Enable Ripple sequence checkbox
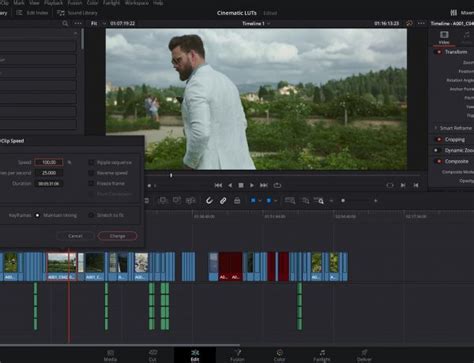The height and width of the screenshot is (363, 474). 91,162
